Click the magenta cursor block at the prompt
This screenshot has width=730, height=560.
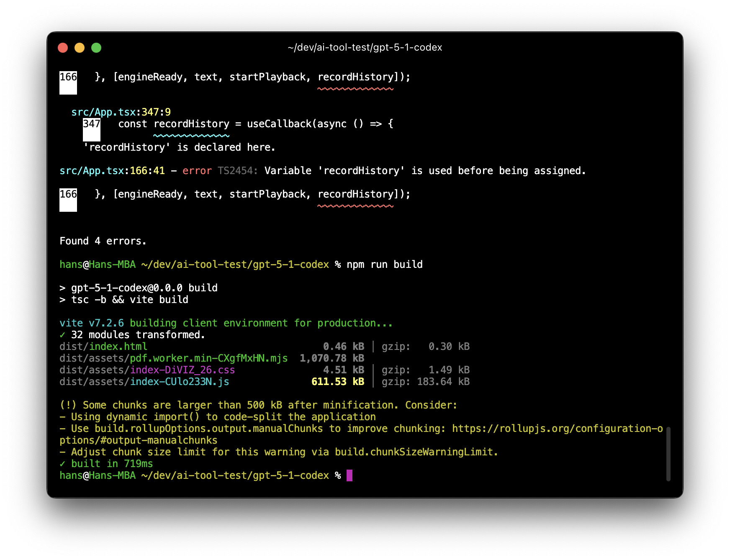350,475
